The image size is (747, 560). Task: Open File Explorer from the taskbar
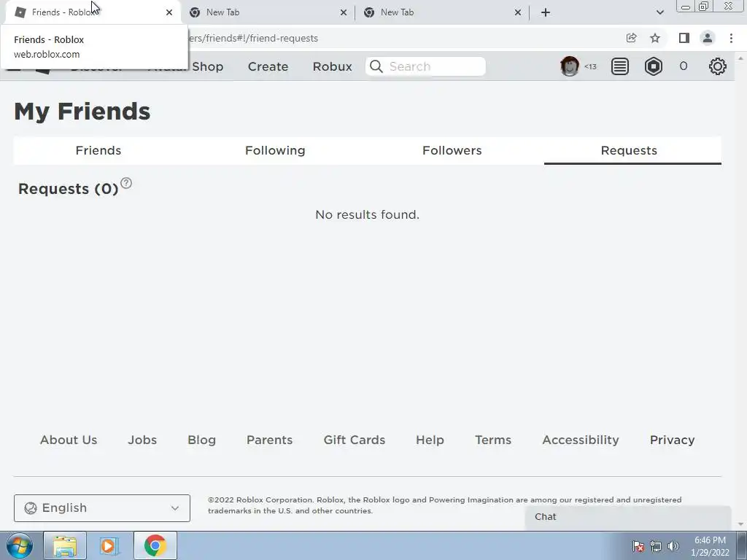click(65, 545)
